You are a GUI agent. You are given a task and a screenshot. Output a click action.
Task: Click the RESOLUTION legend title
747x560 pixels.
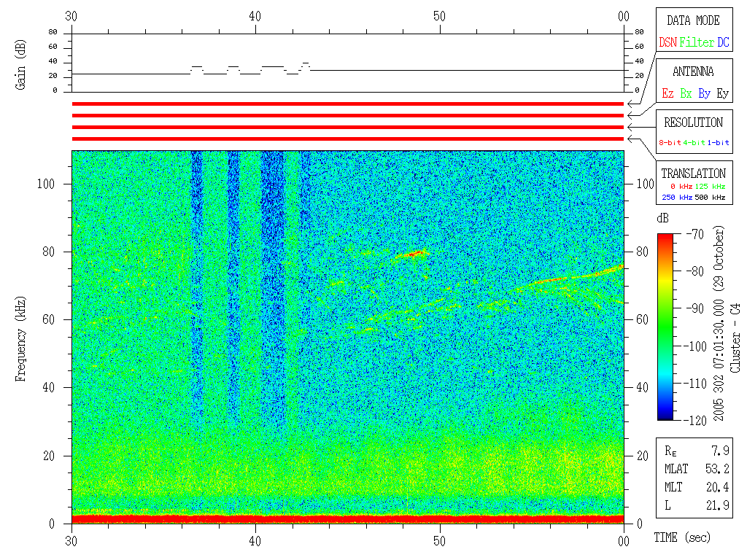point(693,122)
